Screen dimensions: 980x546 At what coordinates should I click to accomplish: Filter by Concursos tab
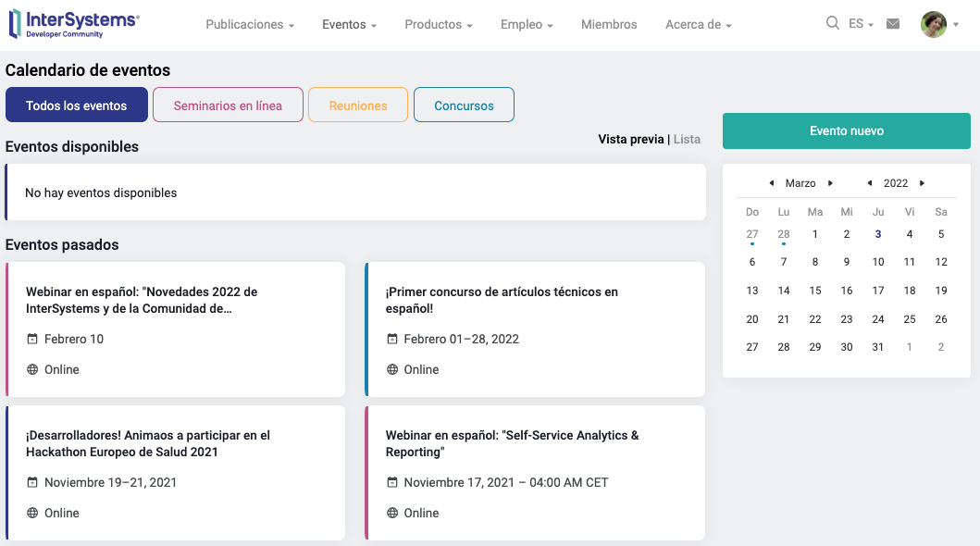464,105
